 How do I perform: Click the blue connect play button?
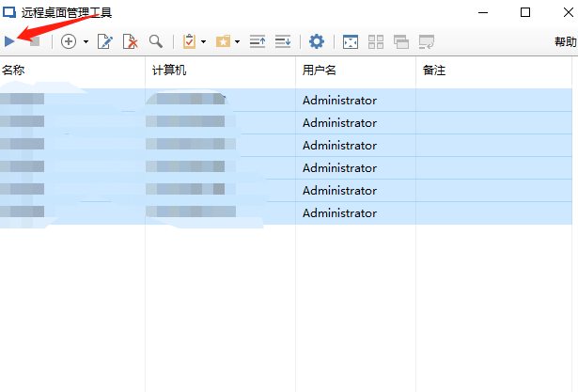tap(10, 41)
